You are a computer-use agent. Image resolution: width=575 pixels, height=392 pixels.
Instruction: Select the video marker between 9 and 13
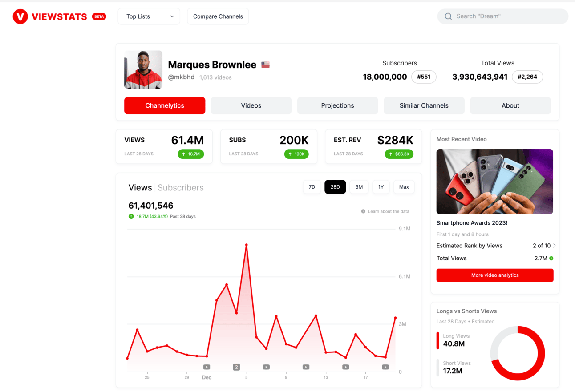pyautogui.click(x=306, y=367)
